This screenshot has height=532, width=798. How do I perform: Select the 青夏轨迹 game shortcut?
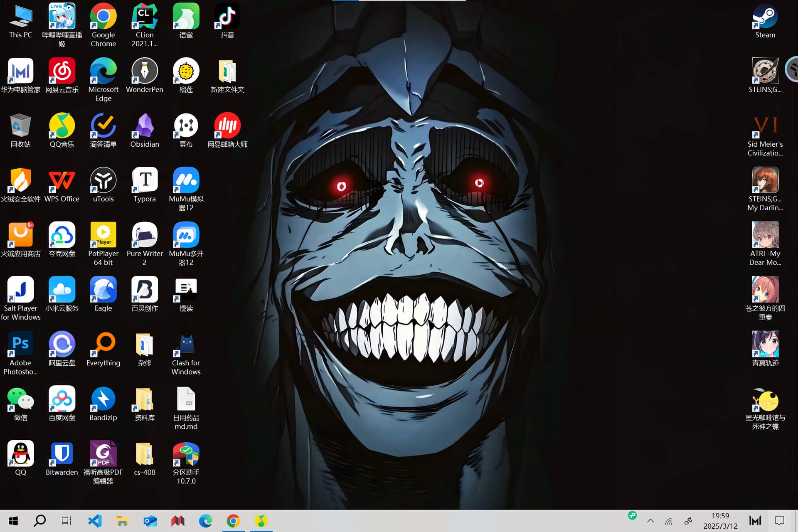pos(765,349)
